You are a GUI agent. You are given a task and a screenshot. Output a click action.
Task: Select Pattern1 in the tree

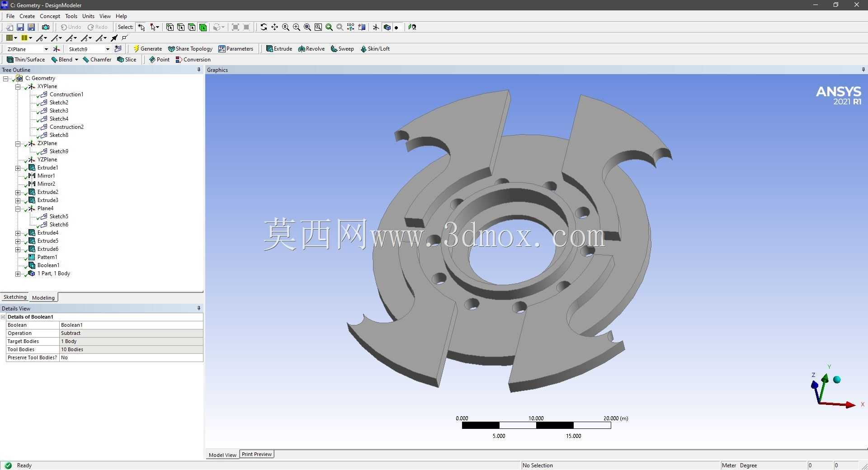47,257
